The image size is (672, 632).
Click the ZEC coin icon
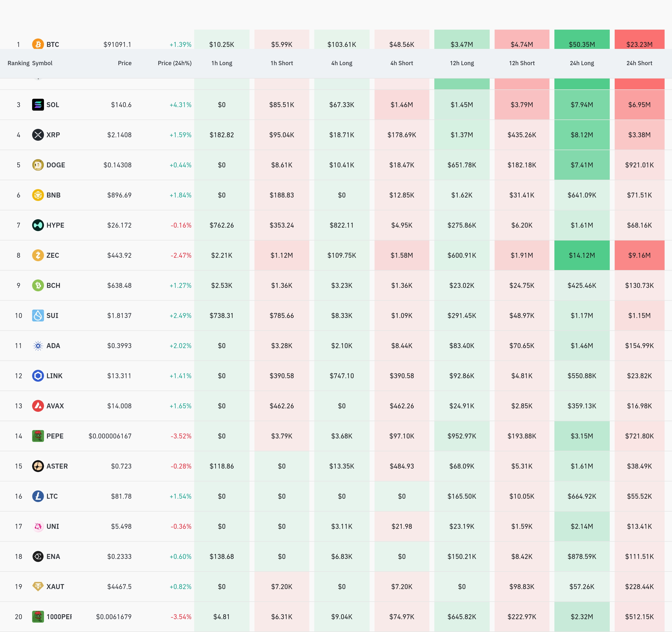point(38,255)
